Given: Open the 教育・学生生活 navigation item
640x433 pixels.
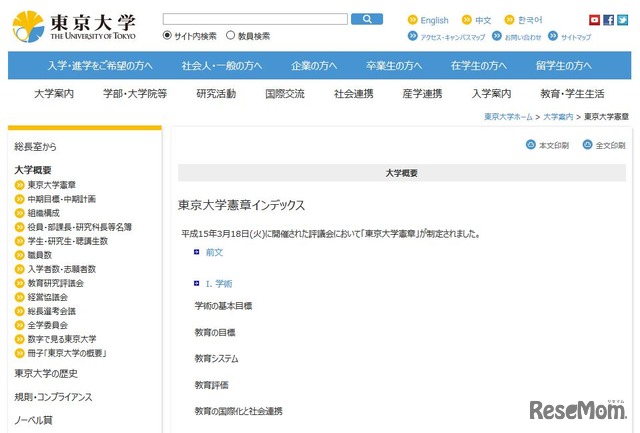Looking at the screenshot, I should point(572,94).
